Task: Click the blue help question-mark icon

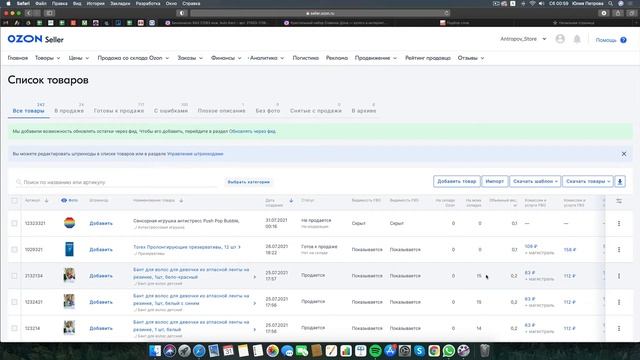Action: click(x=623, y=40)
